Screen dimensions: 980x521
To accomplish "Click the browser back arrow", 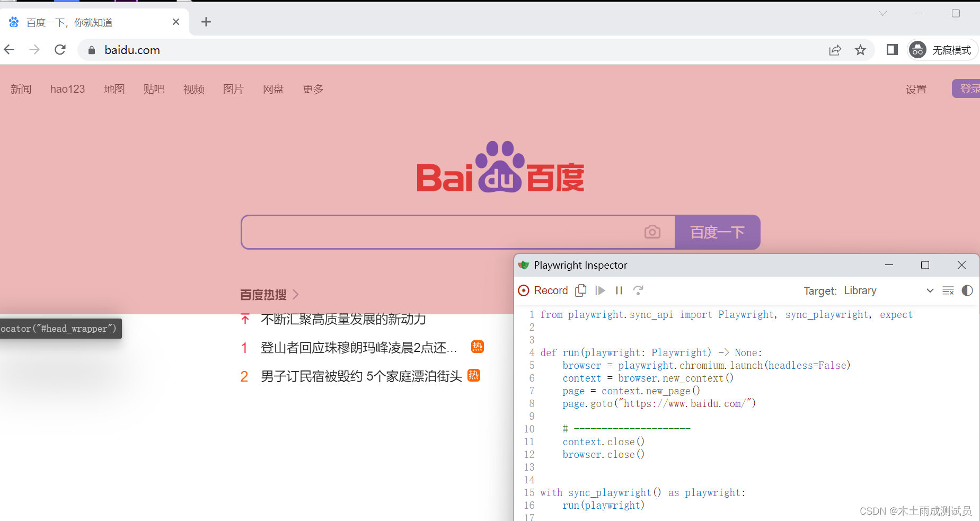I will tap(9, 50).
